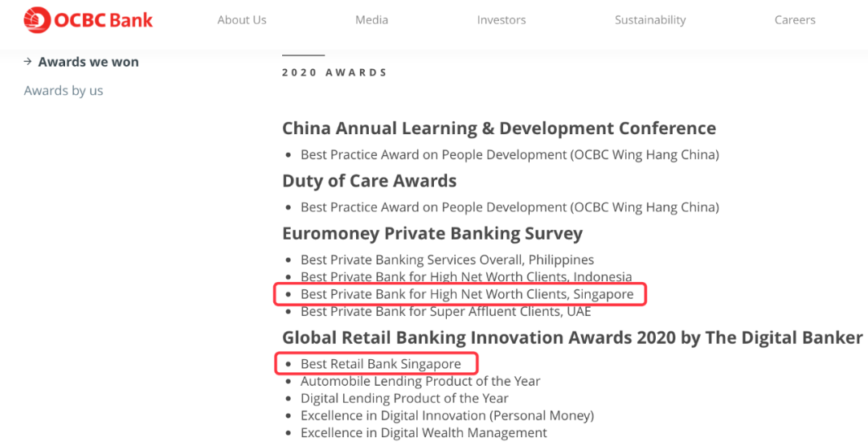Go to the Investors section
Viewport: 868px width, 442px height.
coord(502,20)
